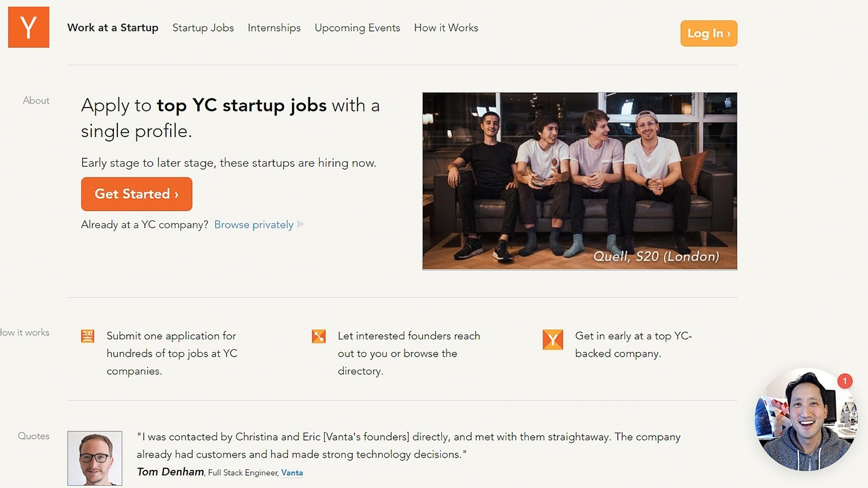Image resolution: width=868 pixels, height=488 pixels.
Task: Click the Quell founders photo
Action: point(579,181)
